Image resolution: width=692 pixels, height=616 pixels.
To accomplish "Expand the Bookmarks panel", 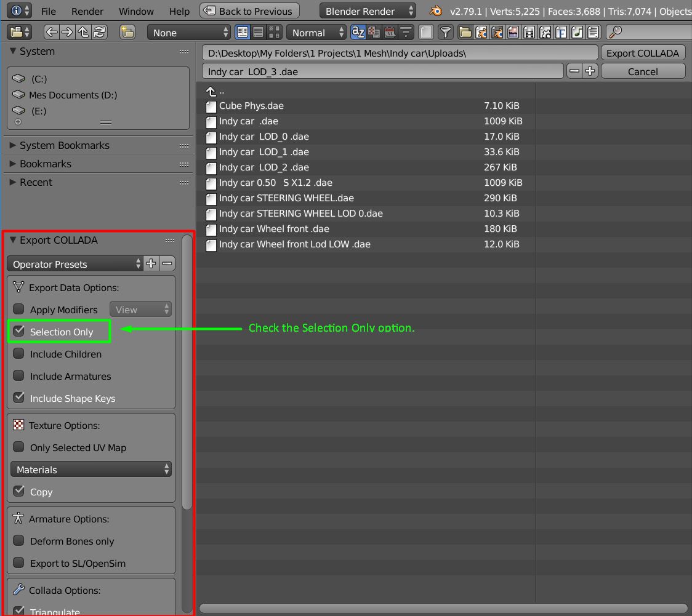I will coord(13,164).
